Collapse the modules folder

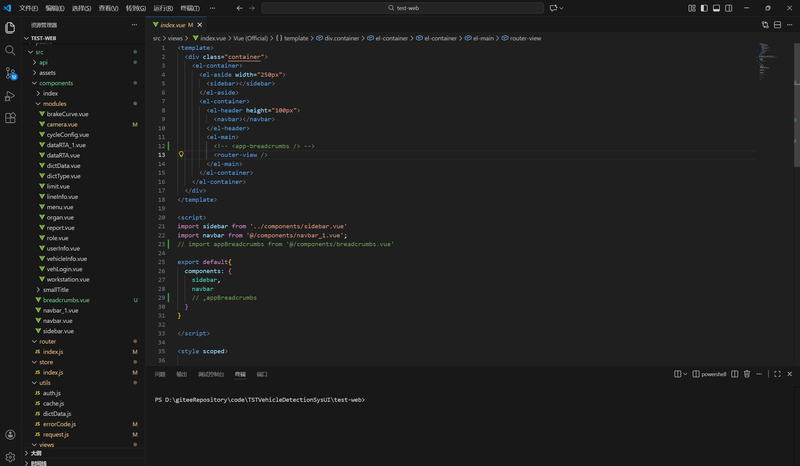tap(54, 104)
